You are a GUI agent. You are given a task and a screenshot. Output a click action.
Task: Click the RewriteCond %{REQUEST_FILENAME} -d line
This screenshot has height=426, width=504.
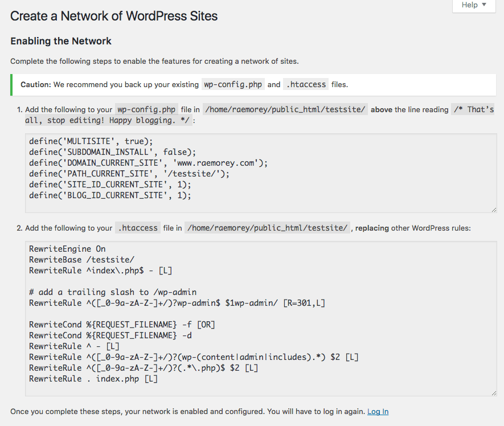[x=110, y=335]
